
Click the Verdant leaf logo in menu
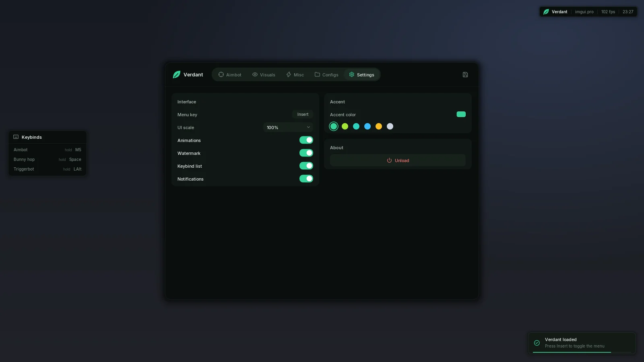[x=177, y=75]
